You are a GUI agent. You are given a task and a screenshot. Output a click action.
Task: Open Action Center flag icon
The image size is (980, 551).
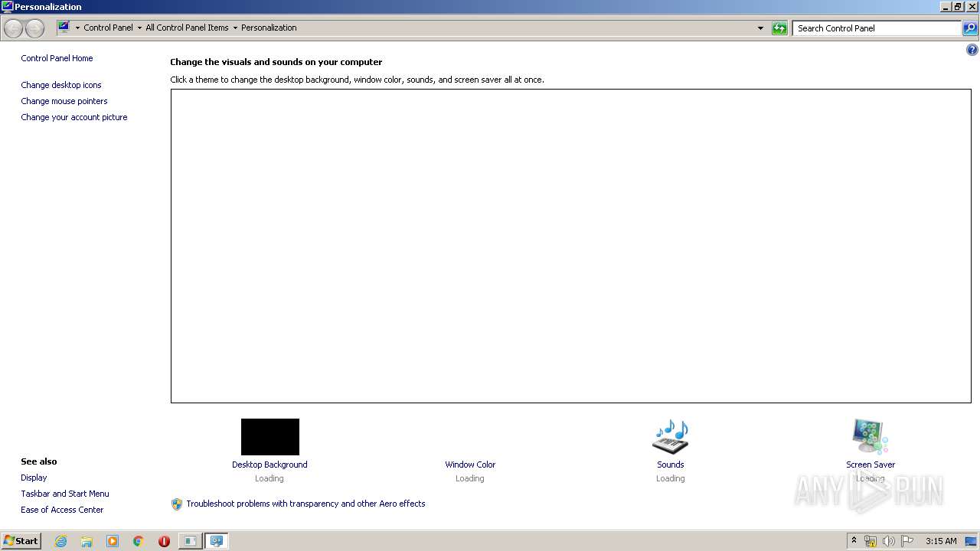coord(907,541)
